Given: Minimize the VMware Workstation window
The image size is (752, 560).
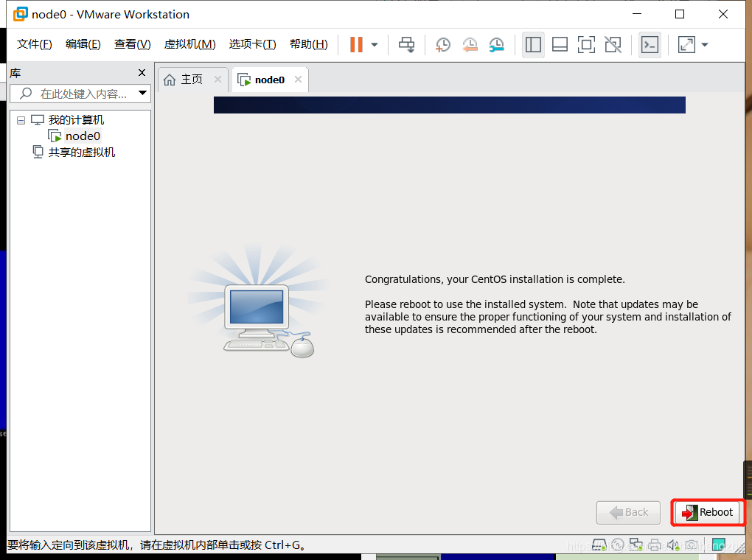Looking at the screenshot, I should [637, 14].
